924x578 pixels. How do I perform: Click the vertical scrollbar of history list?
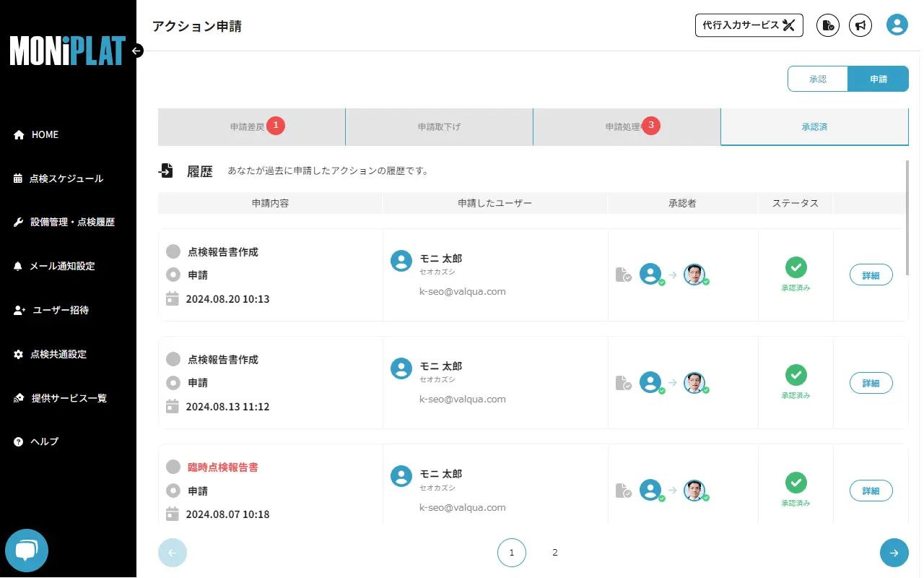tap(907, 217)
